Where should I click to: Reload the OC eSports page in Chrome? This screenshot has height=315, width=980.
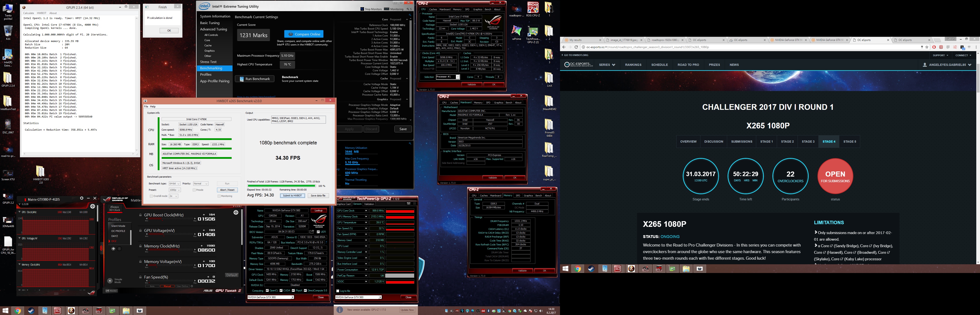pyautogui.click(x=576, y=47)
